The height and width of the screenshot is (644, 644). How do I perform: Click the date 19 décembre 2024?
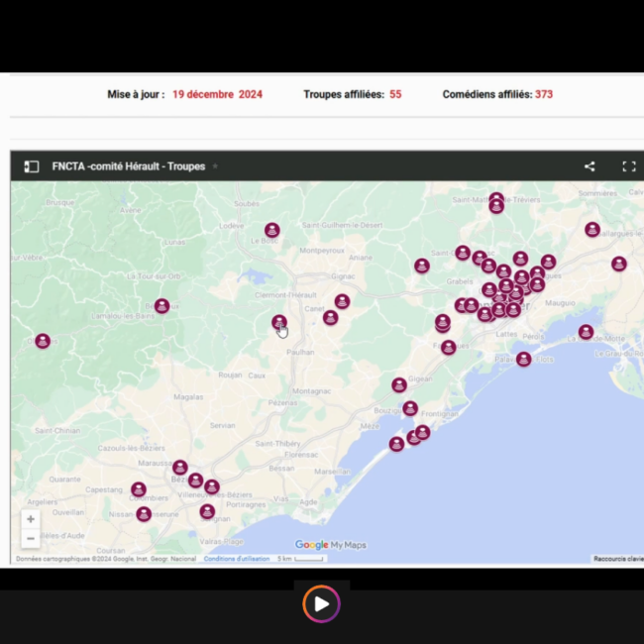[x=217, y=94]
